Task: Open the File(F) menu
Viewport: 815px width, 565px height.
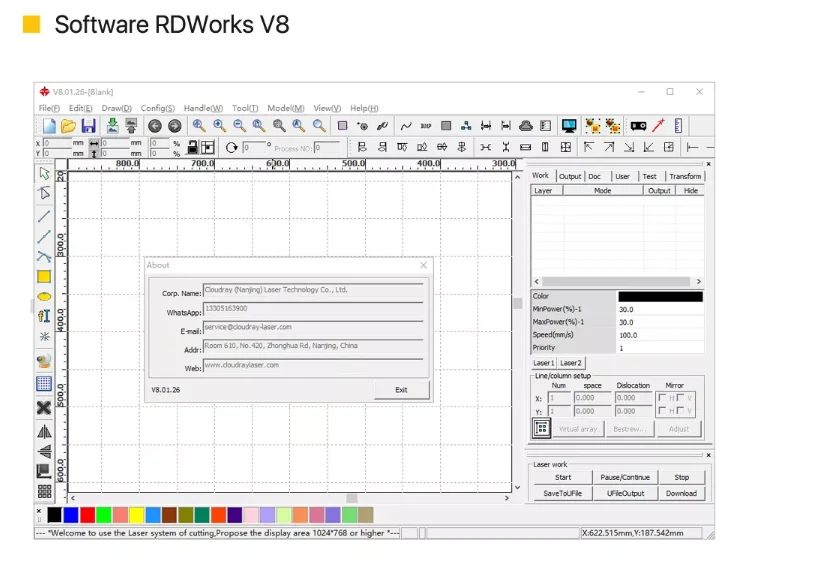Action: pos(49,108)
